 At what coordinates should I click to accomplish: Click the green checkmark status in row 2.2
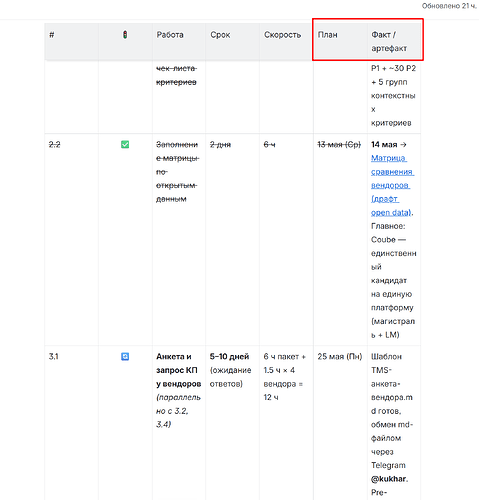coord(125,145)
